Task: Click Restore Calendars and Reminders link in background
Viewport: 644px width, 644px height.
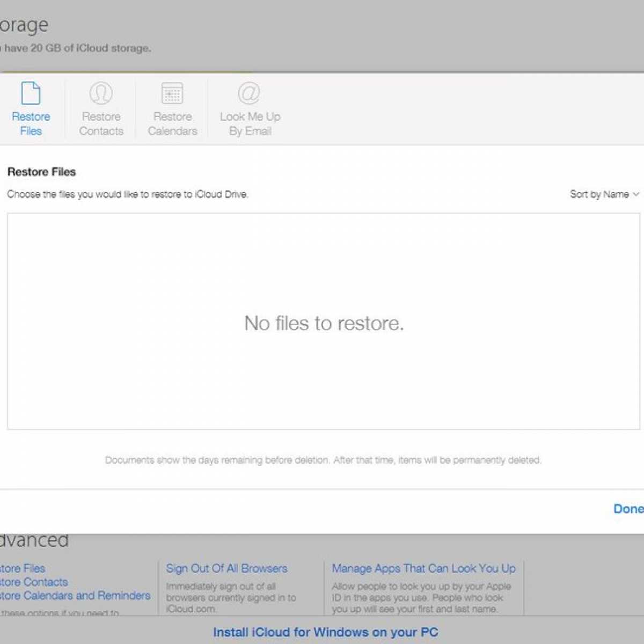Action: [x=75, y=596]
